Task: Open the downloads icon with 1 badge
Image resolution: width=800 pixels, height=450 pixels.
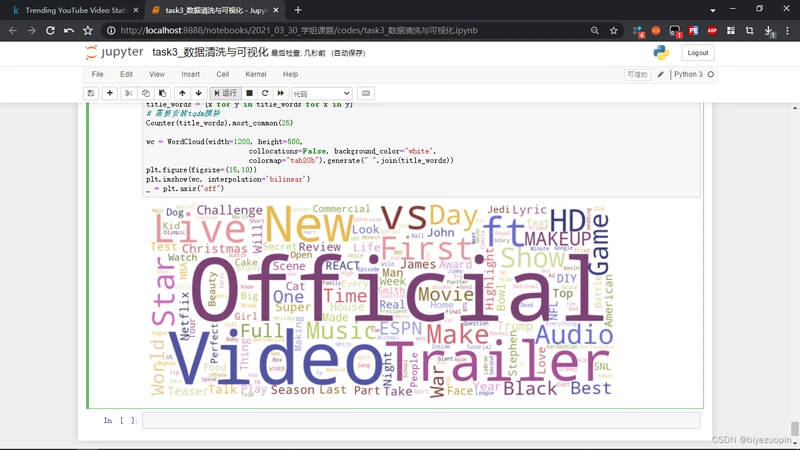Action: click(769, 32)
